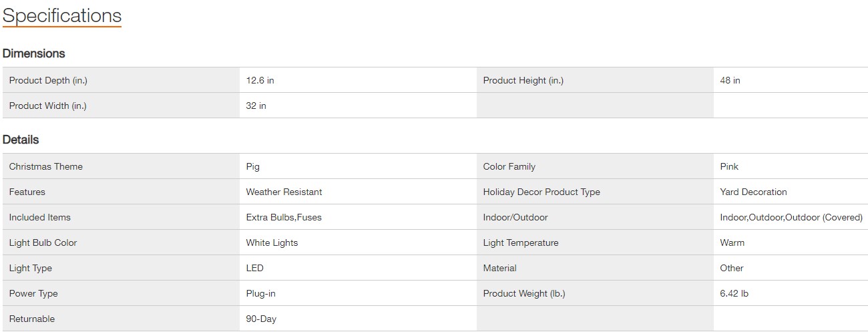Select the Pig theme value

(252, 166)
